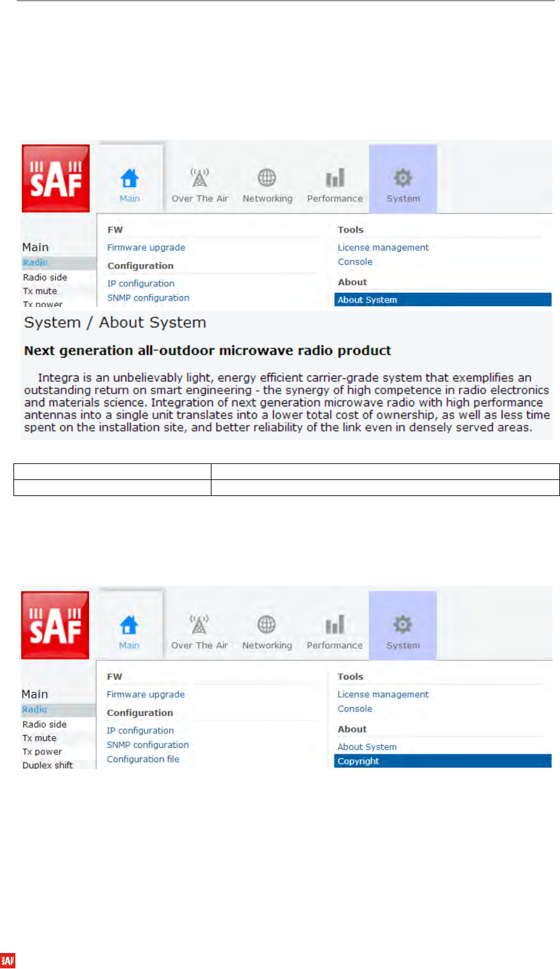
Task: Select Duplex shift in the lower sidebar
Action: (x=47, y=765)
